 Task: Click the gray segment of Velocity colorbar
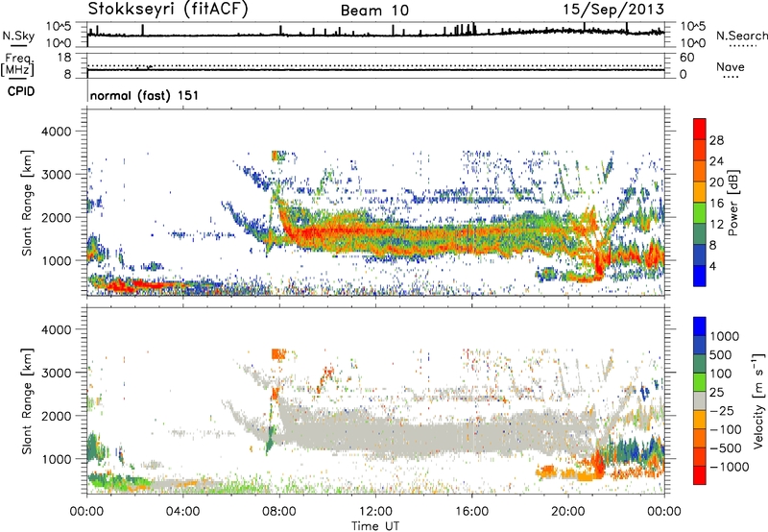tap(700, 400)
